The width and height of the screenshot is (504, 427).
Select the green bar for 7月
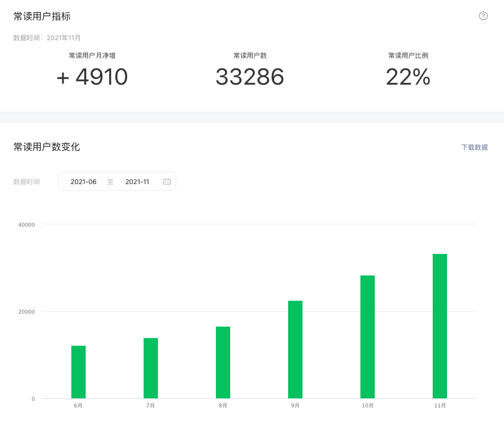click(x=151, y=368)
